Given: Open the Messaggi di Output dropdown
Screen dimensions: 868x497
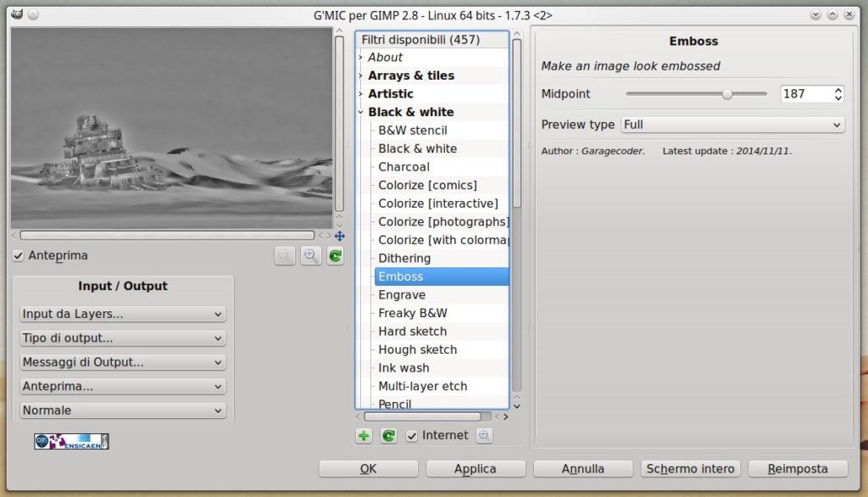Looking at the screenshot, I should [122, 362].
